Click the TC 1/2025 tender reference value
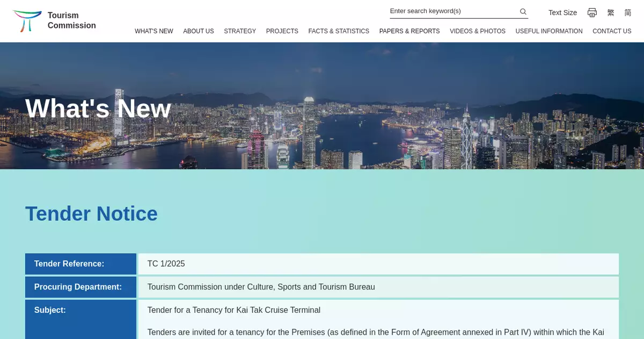 pyautogui.click(x=166, y=264)
